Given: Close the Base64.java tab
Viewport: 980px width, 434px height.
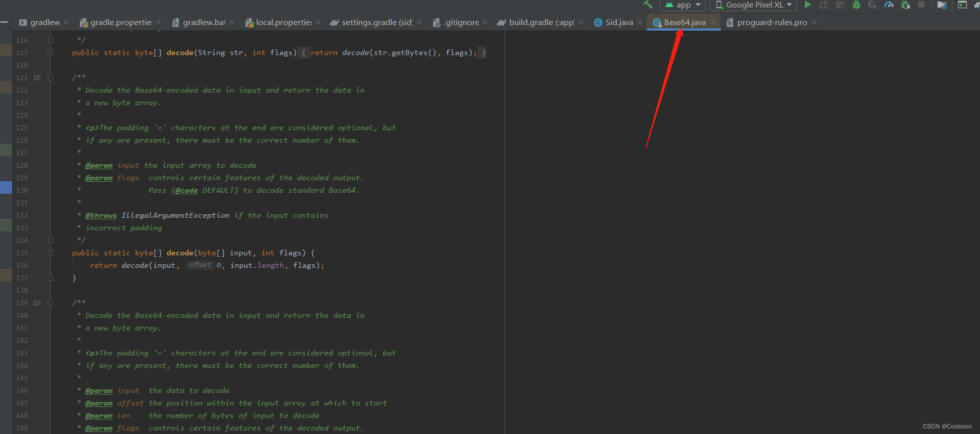Looking at the screenshot, I should click(713, 22).
